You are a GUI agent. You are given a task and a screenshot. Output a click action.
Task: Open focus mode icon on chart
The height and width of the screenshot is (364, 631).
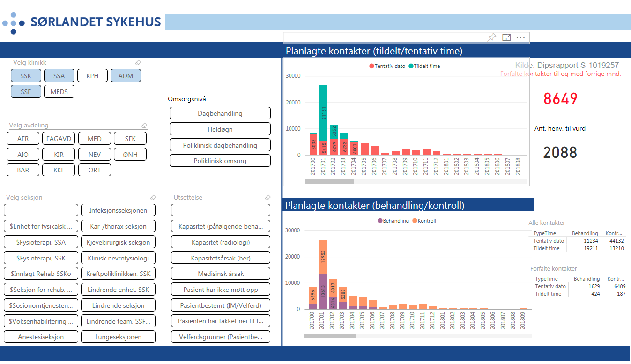click(506, 37)
